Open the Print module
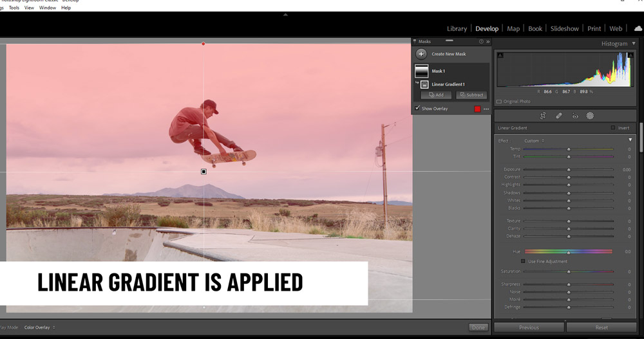Viewport: 644px width, 339px height. pyautogui.click(x=594, y=28)
